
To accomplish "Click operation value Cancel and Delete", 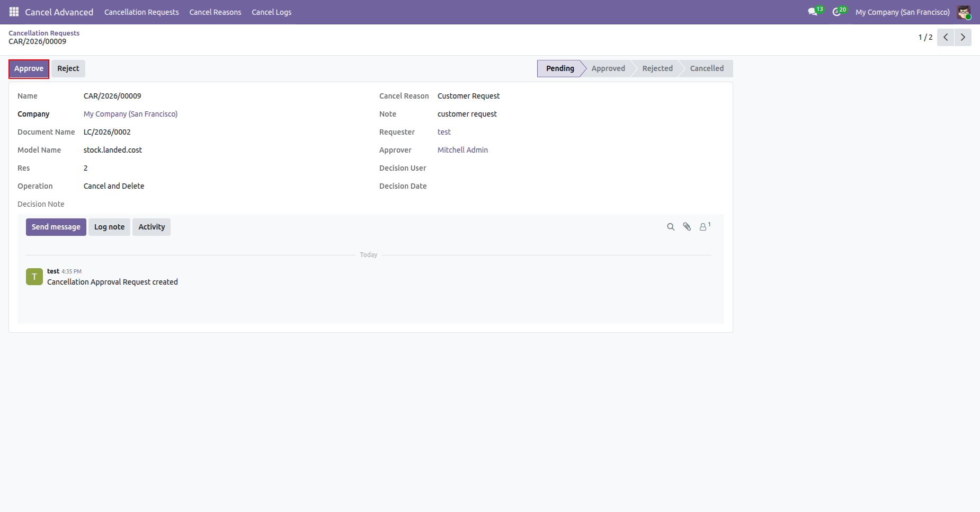I will click(x=114, y=186).
